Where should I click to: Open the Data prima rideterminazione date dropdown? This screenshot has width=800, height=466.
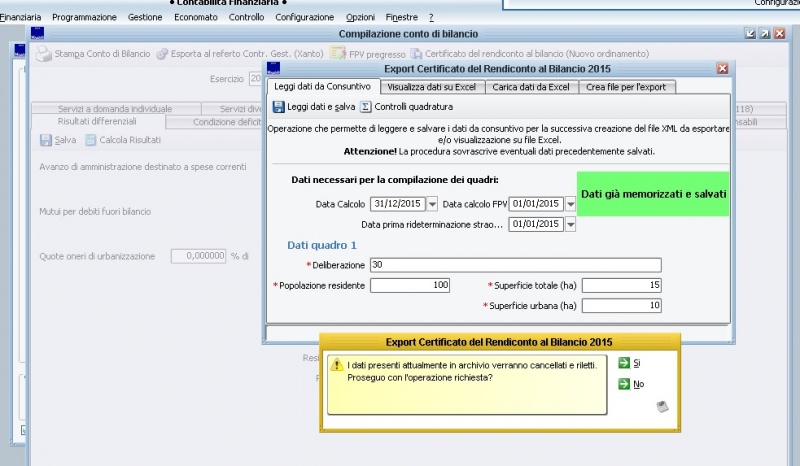tap(570, 225)
